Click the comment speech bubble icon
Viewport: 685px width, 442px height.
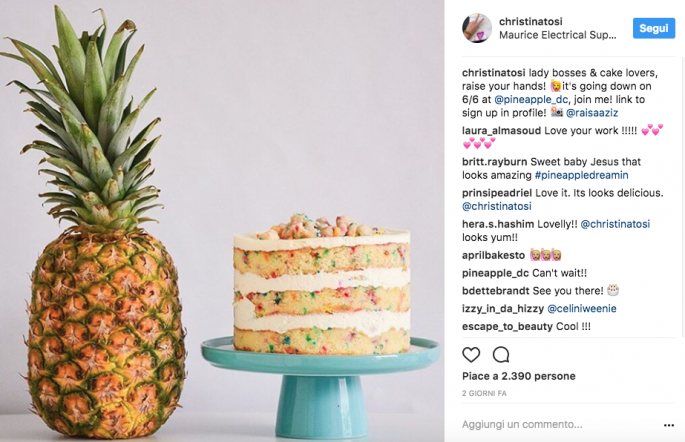(x=501, y=354)
